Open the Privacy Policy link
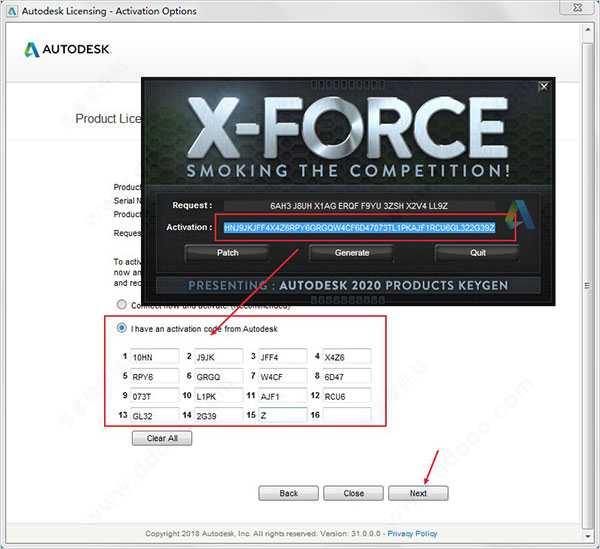This screenshot has height=549, width=600. pos(412,533)
